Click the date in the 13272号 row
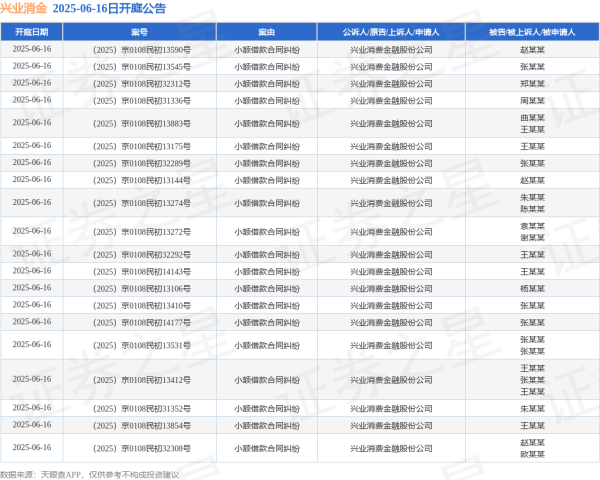Screen dimensions: 600x480 pyautogui.click(x=32, y=231)
